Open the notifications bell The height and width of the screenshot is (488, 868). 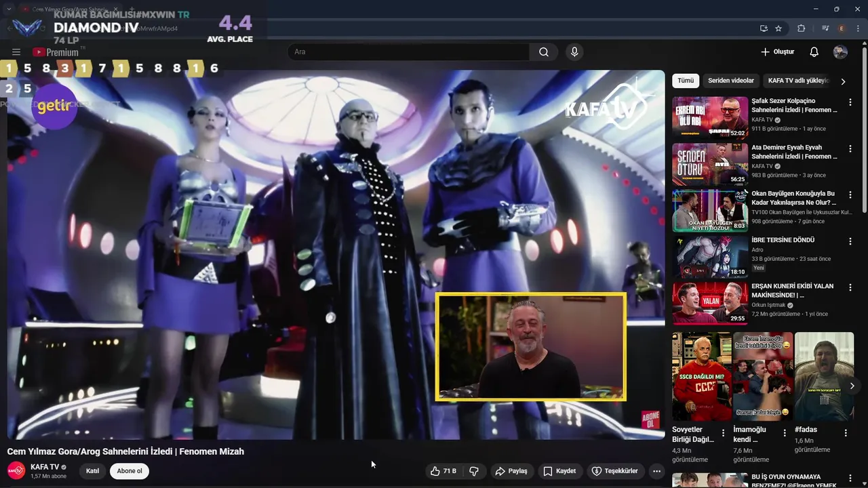(814, 52)
